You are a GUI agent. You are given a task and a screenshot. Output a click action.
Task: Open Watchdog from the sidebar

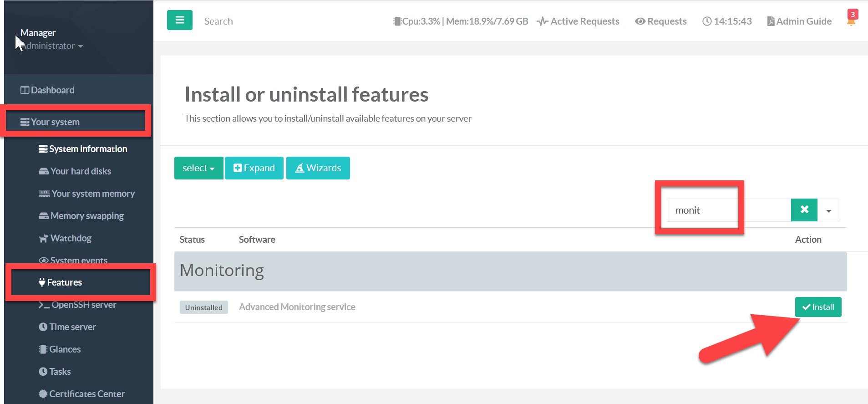pos(71,238)
